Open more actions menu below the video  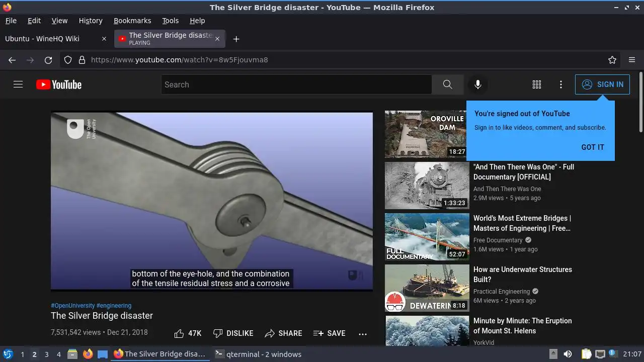click(x=363, y=333)
